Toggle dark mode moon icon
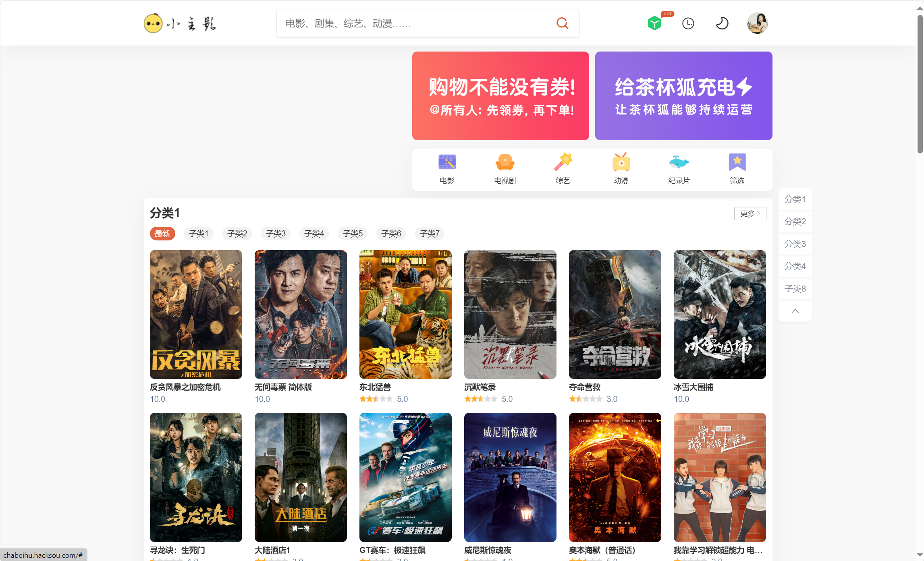 [x=722, y=23]
